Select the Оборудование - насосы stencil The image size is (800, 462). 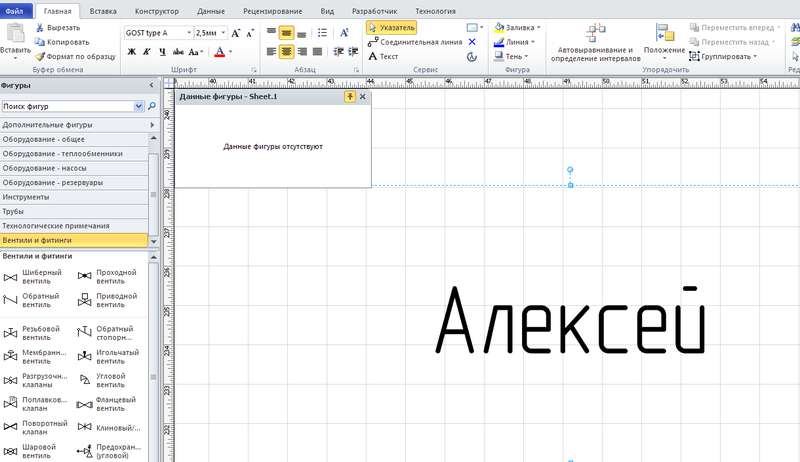point(74,168)
